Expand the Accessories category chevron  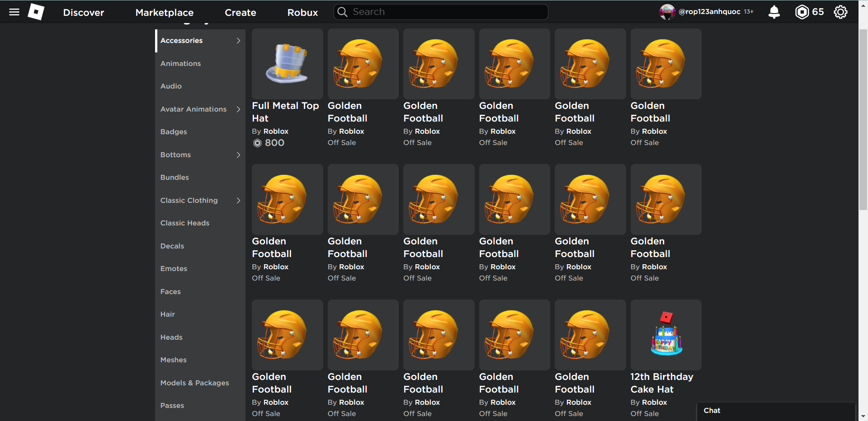click(238, 41)
